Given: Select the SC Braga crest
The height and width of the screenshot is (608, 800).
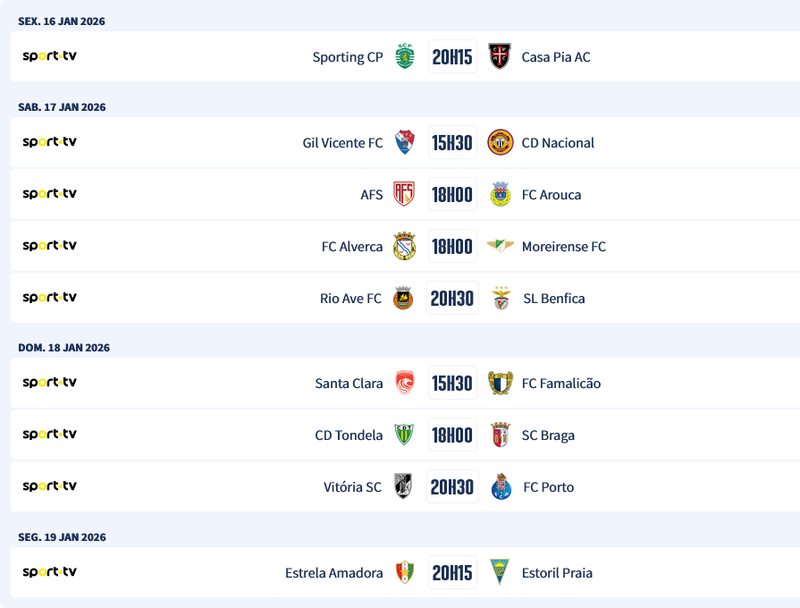Looking at the screenshot, I should tap(500, 435).
